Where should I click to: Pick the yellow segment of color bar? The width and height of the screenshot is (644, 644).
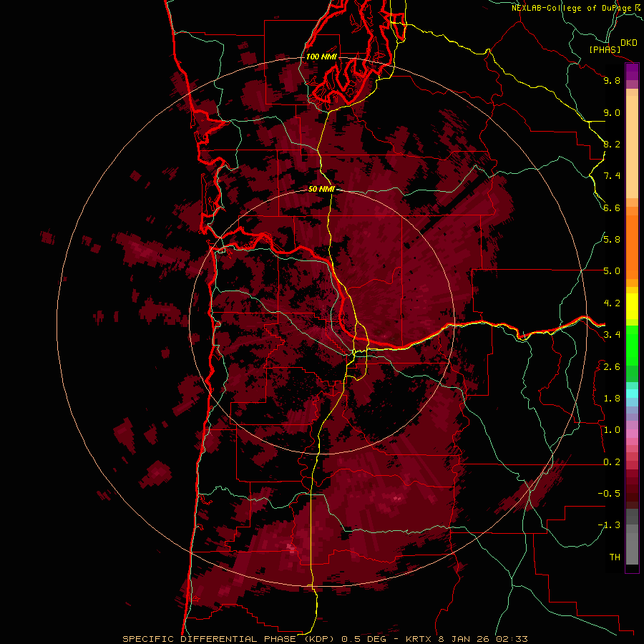coord(632,306)
